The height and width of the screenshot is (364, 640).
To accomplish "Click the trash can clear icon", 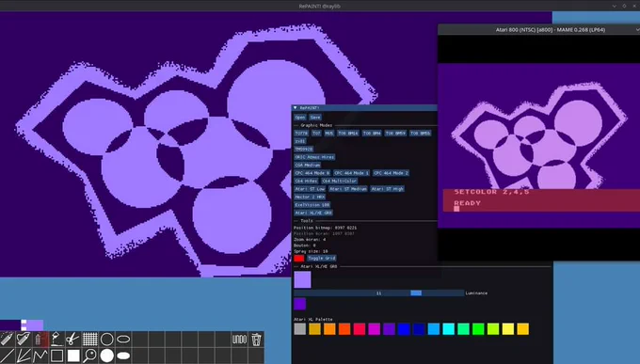I will click(256, 340).
